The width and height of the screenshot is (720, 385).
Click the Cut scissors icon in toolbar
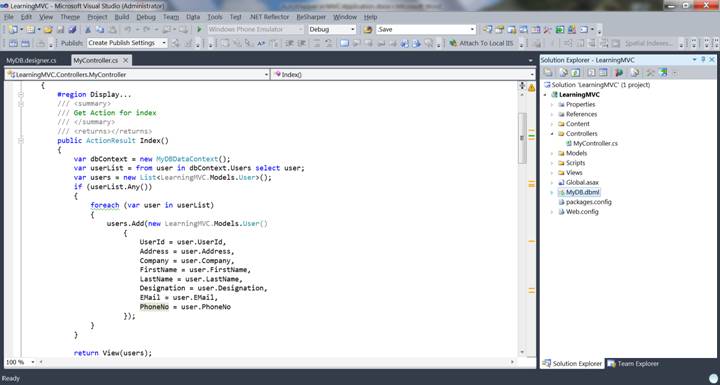click(88, 29)
